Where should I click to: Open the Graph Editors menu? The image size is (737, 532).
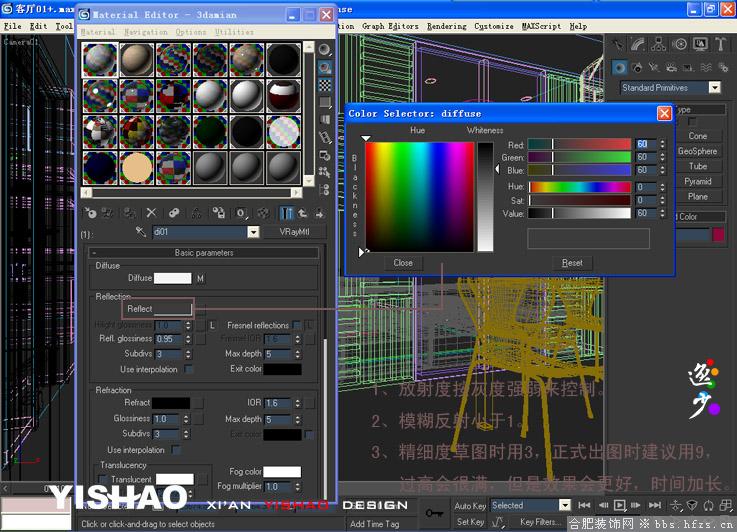click(390, 26)
